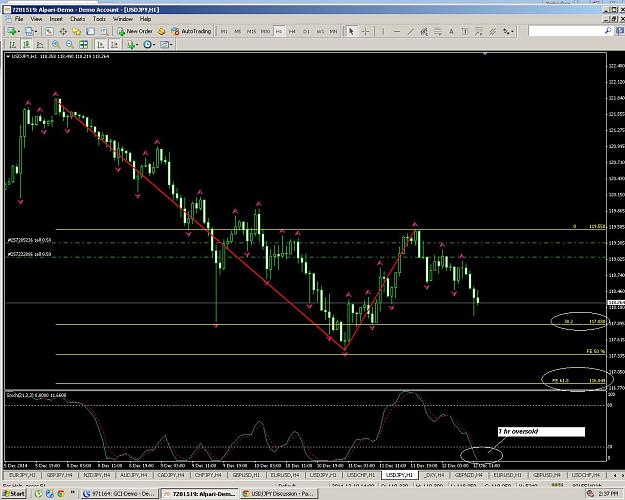The width and height of the screenshot is (625, 500).
Task: Select the horizontal line drawing tool
Action: click(397, 31)
